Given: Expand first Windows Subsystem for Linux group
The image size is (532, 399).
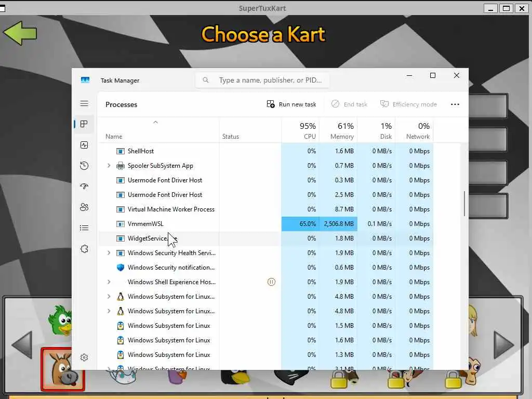Looking at the screenshot, I should (109, 297).
